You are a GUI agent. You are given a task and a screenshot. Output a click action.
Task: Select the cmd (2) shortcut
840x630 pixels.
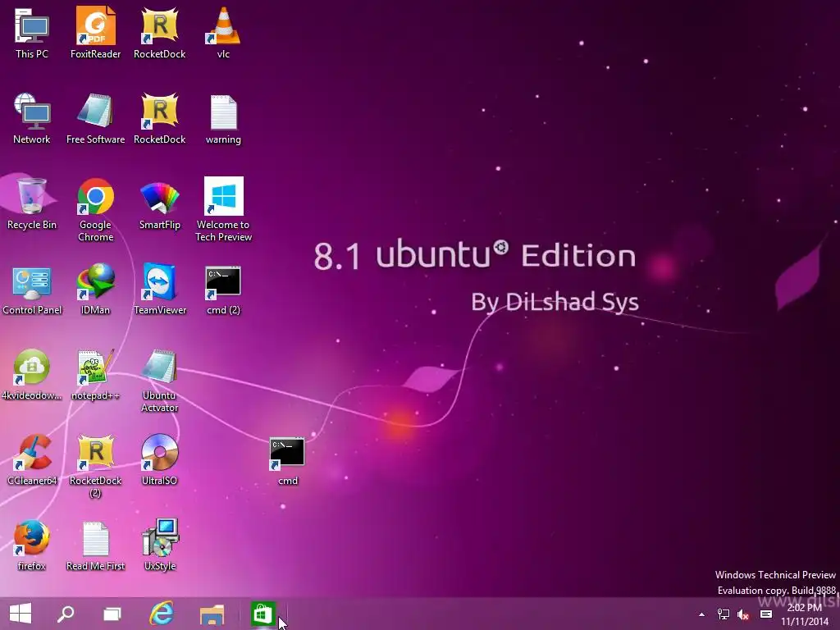(223, 290)
